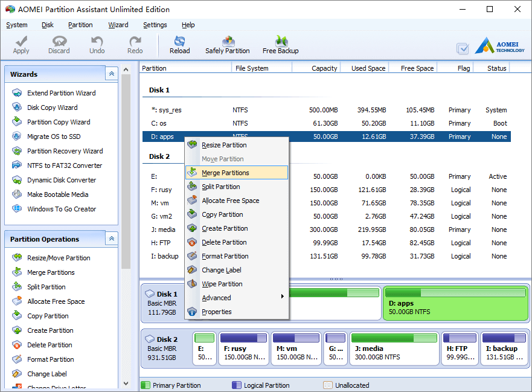The width and height of the screenshot is (532, 392).
Task: Choose Merge Partitions from context menu
Action: [x=237, y=172]
